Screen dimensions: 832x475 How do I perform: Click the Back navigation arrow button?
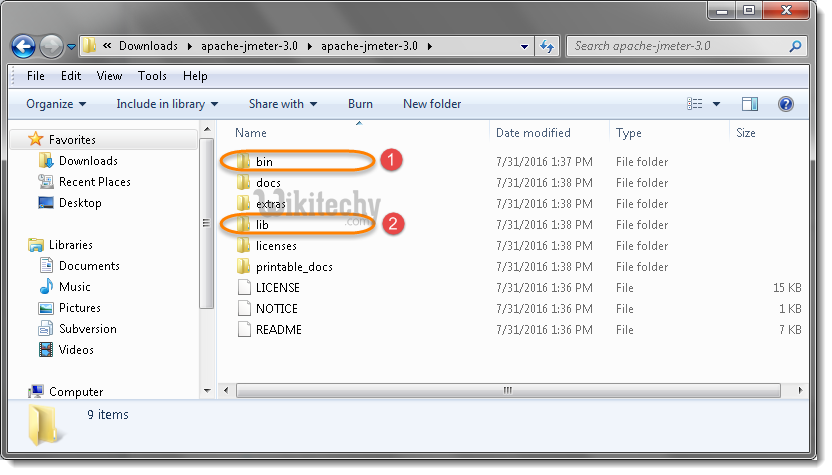pos(24,46)
